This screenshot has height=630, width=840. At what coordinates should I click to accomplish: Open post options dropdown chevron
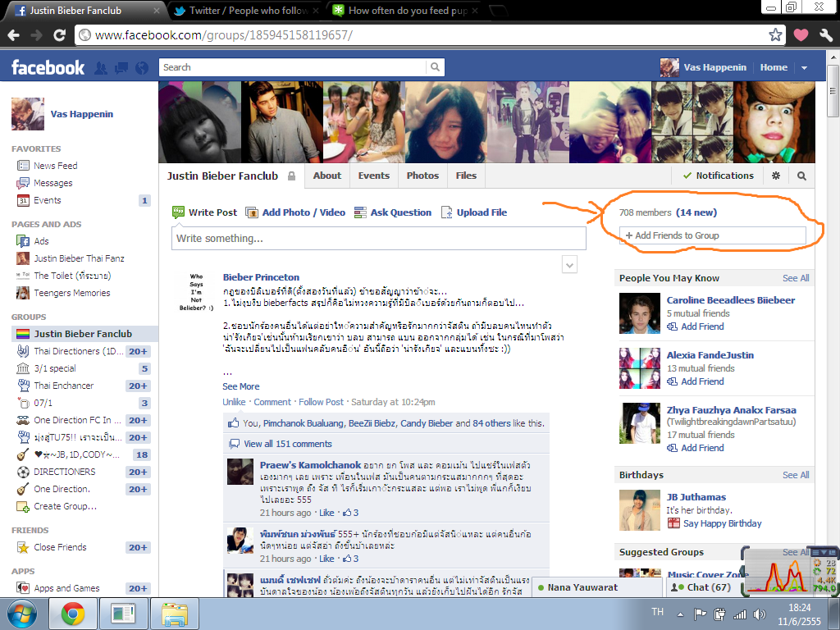click(569, 265)
